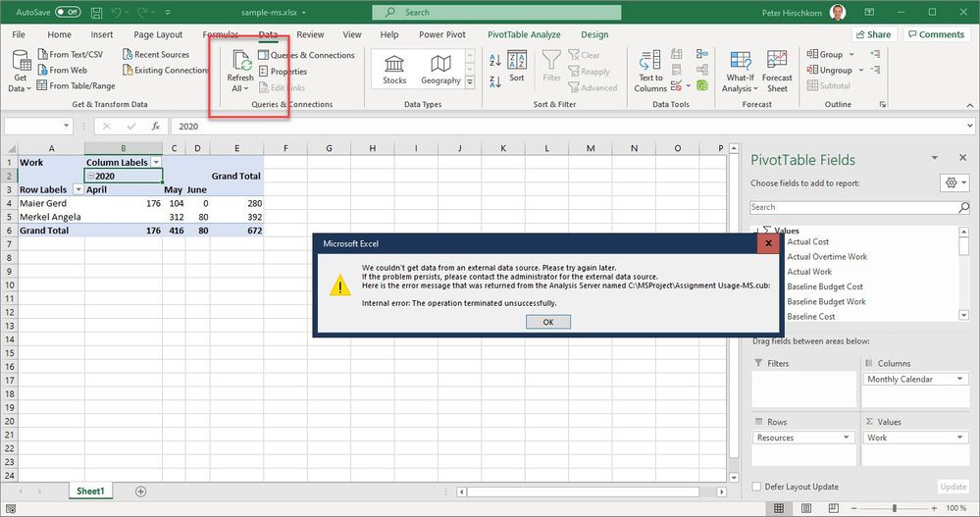980x517 pixels.
Task: Open Recent Sources
Action: click(x=156, y=54)
